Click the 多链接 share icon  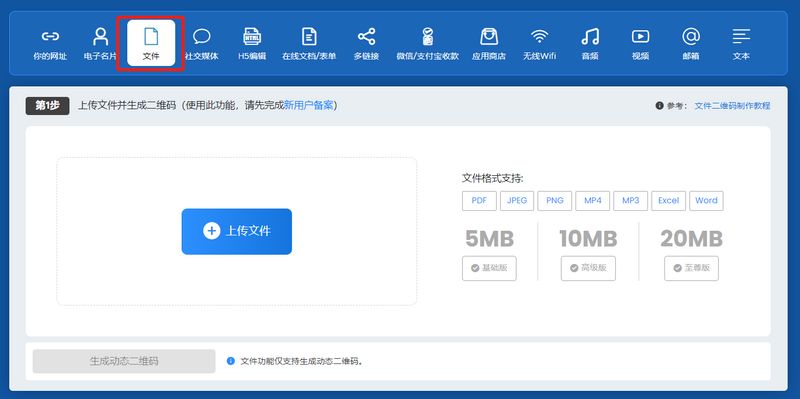[x=366, y=36]
